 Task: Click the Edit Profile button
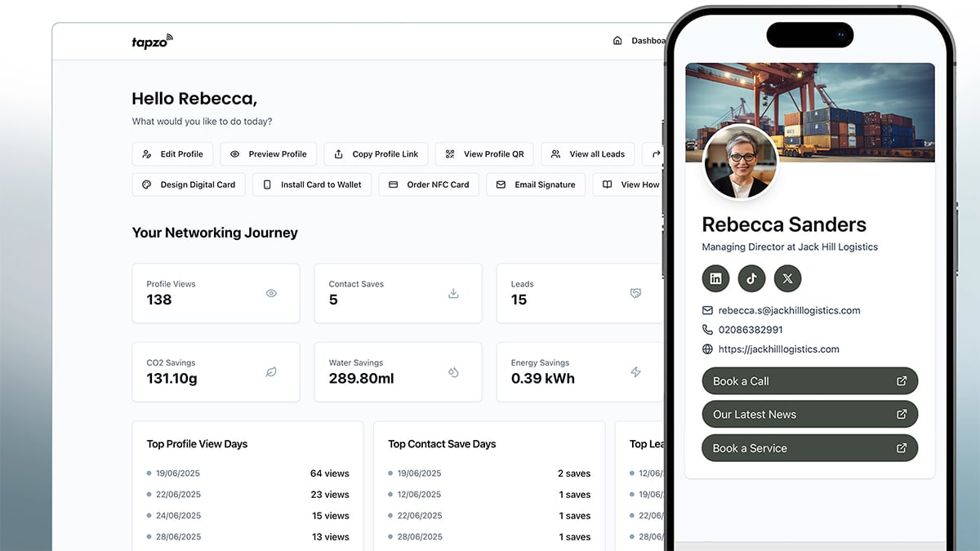(172, 154)
